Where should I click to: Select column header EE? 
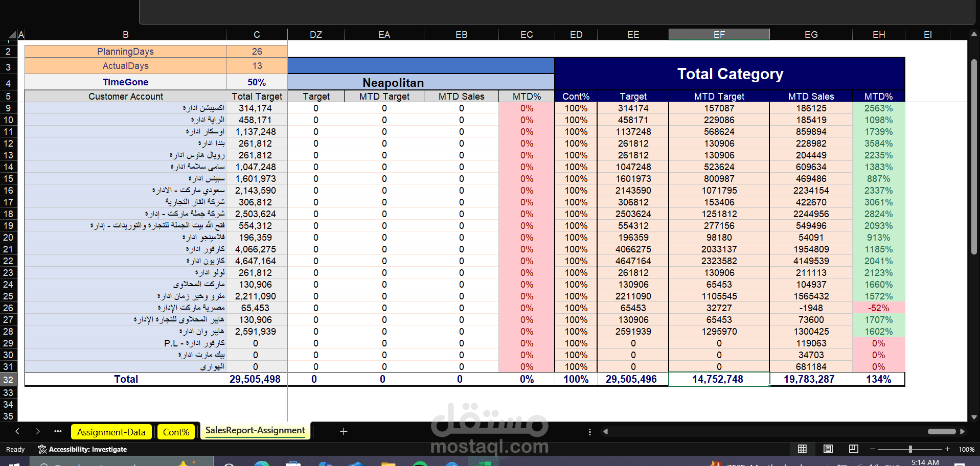(633, 35)
